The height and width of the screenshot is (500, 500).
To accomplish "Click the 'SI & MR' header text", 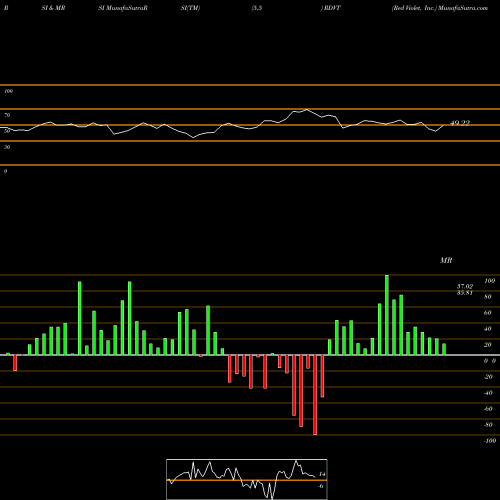I will [53, 8].
